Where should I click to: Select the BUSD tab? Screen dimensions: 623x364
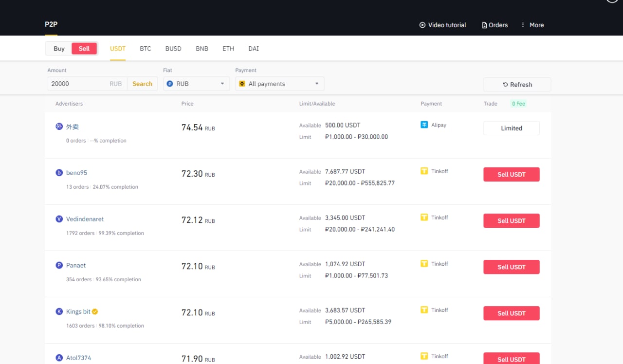(173, 49)
